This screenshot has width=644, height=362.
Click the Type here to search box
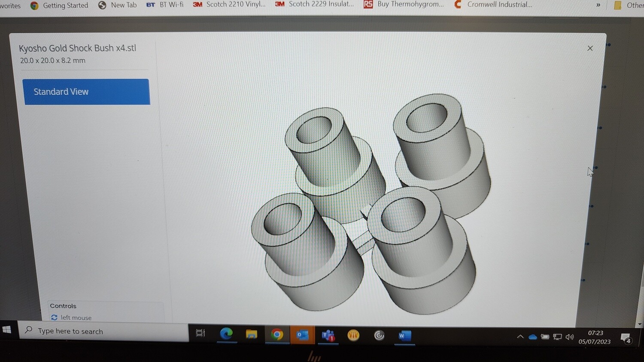coord(103,331)
